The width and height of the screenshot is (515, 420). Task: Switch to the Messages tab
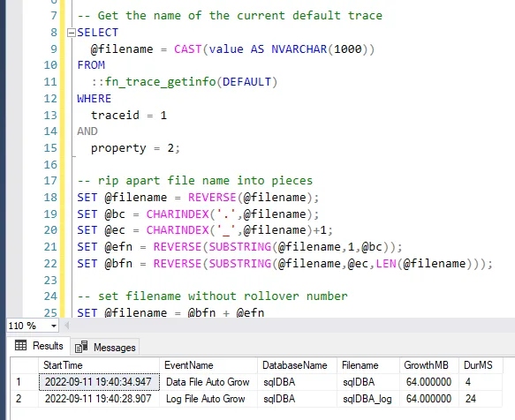pos(105,347)
